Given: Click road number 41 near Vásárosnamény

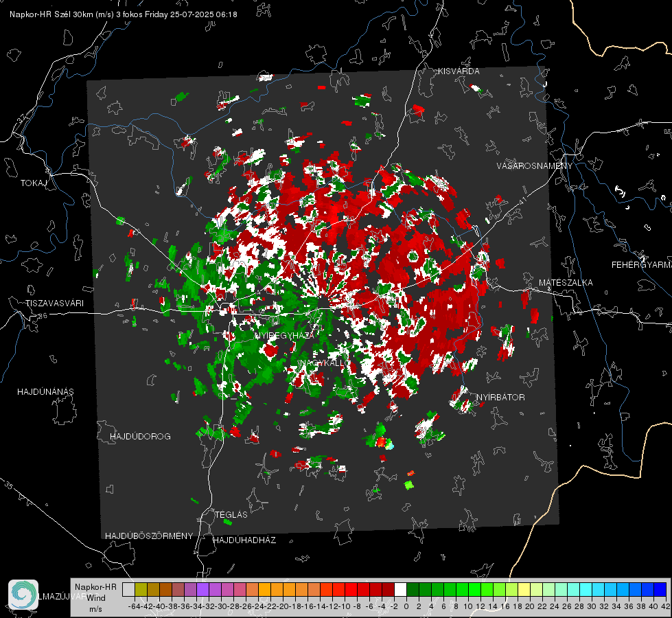Looking at the screenshot, I should tap(522, 201).
